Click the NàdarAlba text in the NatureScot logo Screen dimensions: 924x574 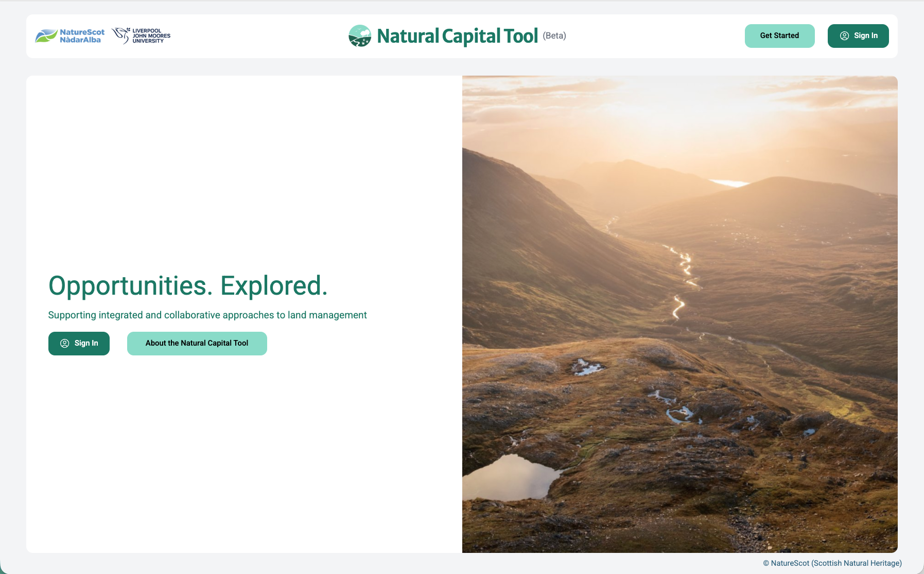pyautogui.click(x=81, y=40)
